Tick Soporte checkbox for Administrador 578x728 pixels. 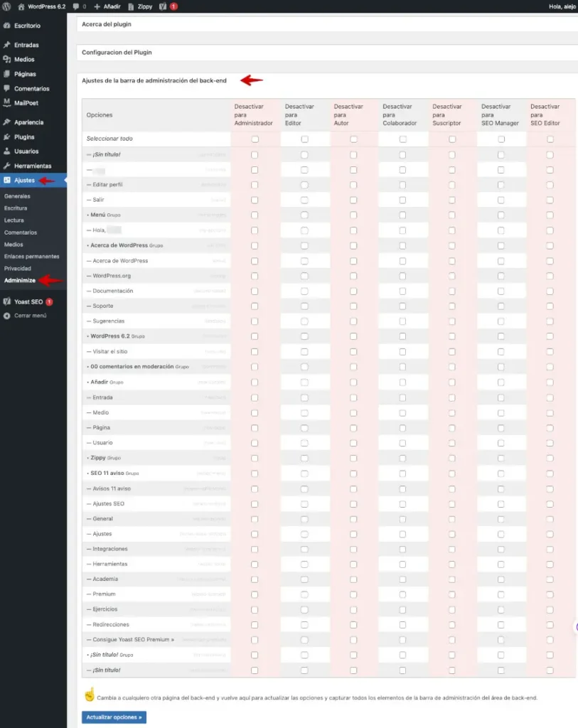pos(255,306)
